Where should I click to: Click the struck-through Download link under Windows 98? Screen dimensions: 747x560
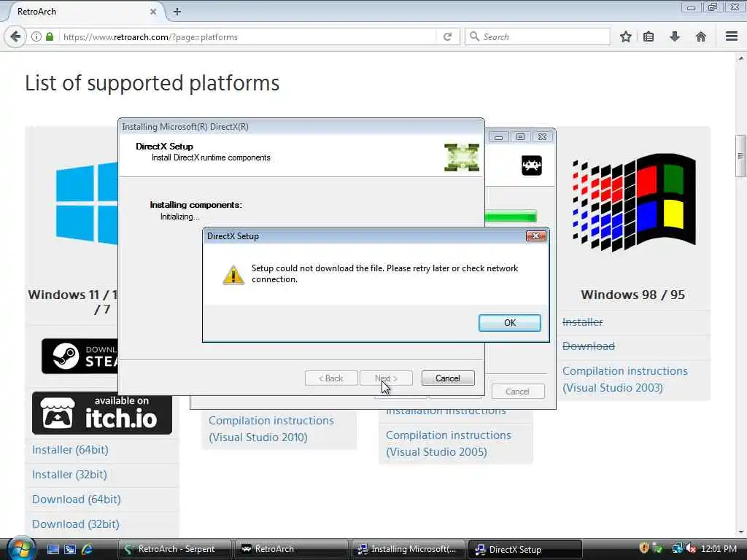(x=589, y=346)
